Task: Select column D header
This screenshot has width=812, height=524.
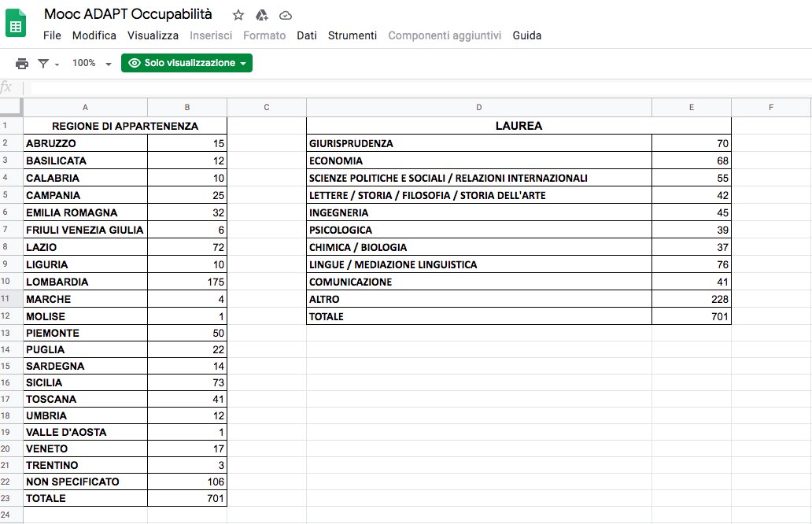Action: 479,107
